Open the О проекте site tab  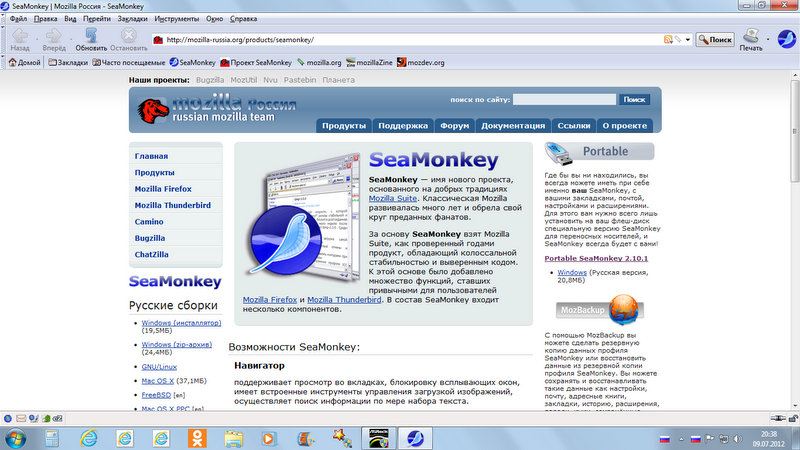[x=624, y=126]
